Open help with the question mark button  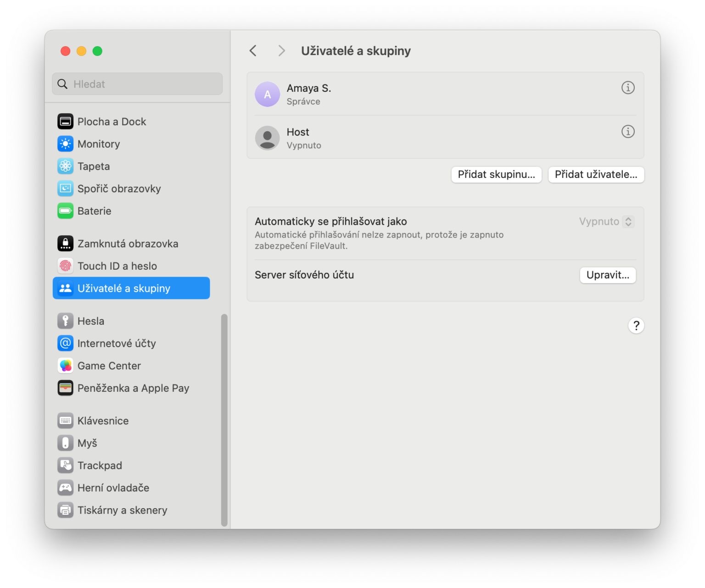pyautogui.click(x=636, y=326)
